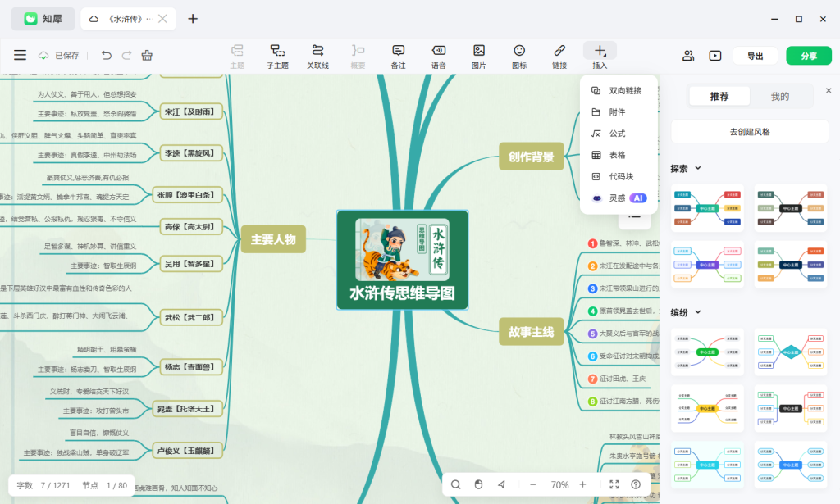Apply the 缤纷 style with diamond-shaped center
The height and width of the screenshot is (504, 840).
click(791, 352)
